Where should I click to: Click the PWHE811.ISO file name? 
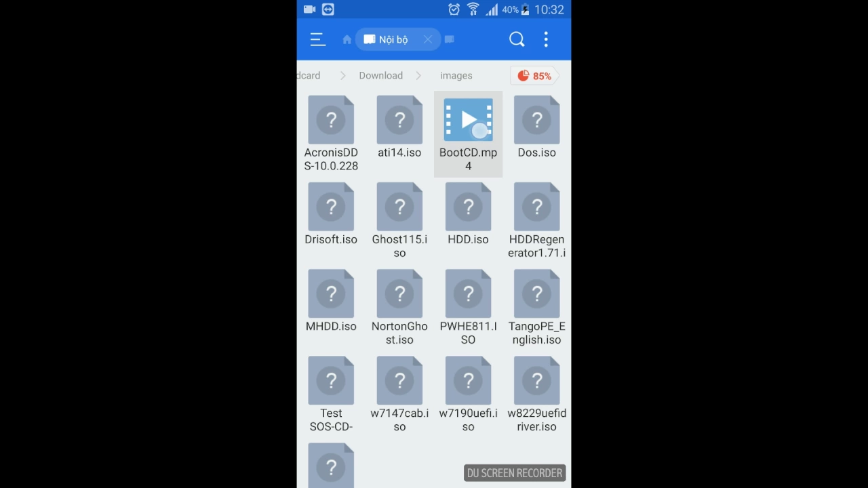click(x=468, y=333)
